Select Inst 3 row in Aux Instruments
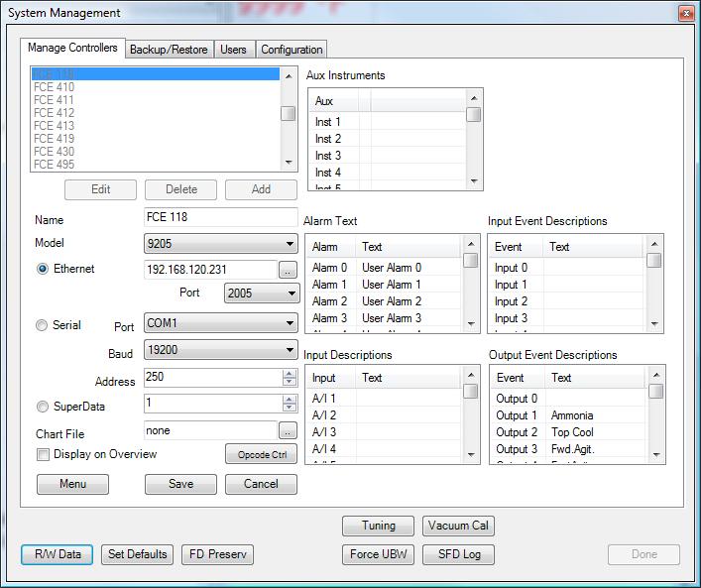This screenshot has width=701, height=588. tap(387, 156)
